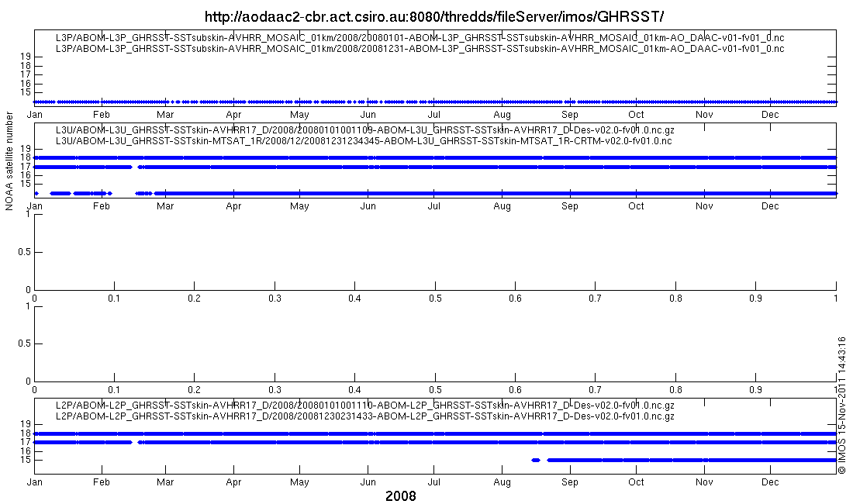Click 'Jan' under the L2P panel

click(35, 482)
